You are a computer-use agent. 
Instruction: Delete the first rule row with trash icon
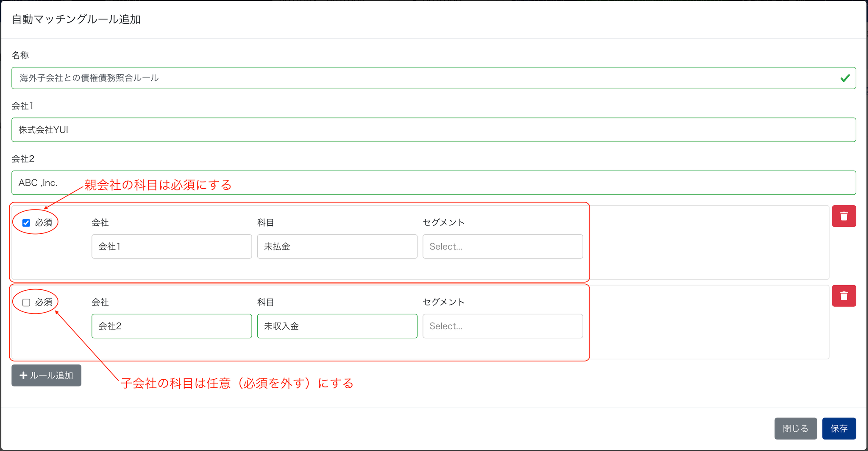843,216
